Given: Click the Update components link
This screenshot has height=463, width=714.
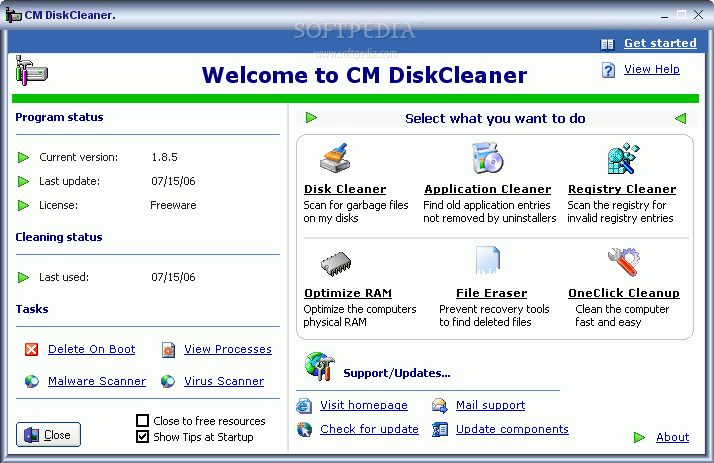Looking at the screenshot, I should point(512,429).
